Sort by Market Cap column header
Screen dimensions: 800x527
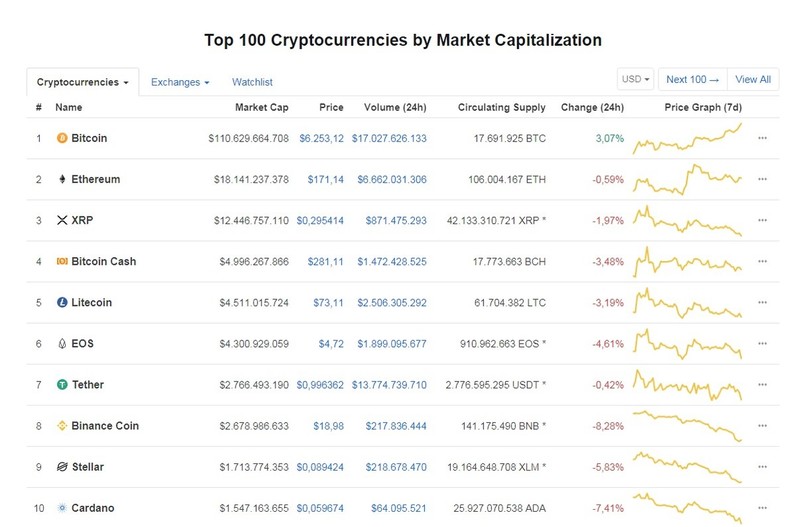262,108
